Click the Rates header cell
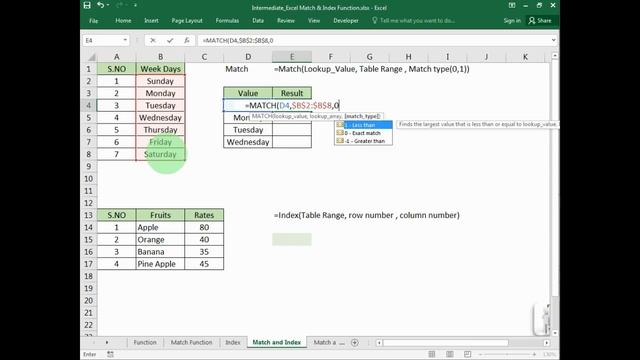Viewport: 640px width, 360px height. coord(204,215)
